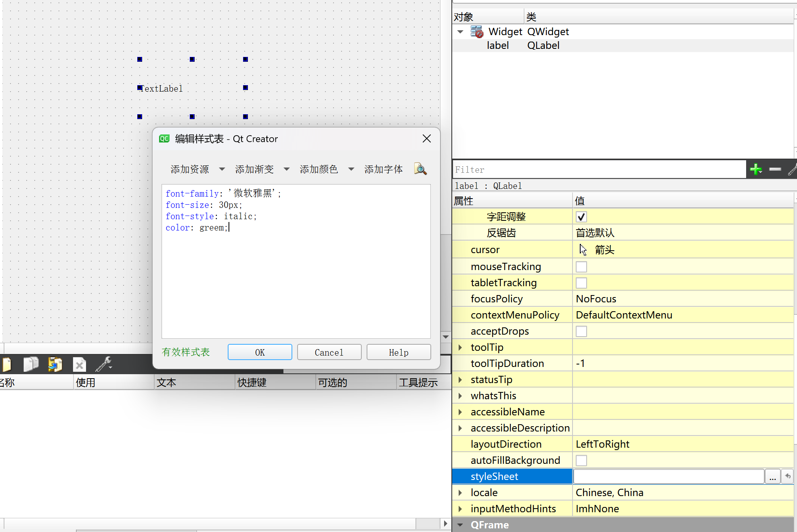Image resolution: width=797 pixels, height=532 pixels.
Task: Click the minus remove property icon
Action: point(775,170)
